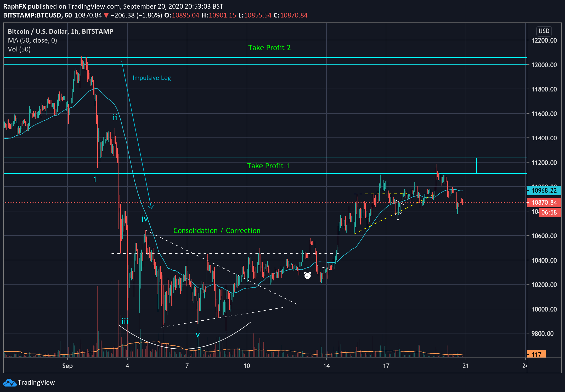
Task: Click the high price H:10901.15 value
Action: pyautogui.click(x=219, y=15)
